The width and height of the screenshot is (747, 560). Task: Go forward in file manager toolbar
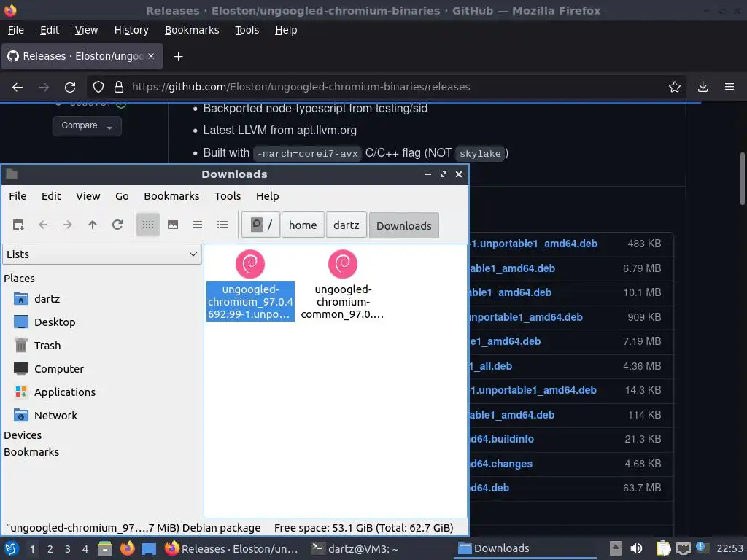(x=68, y=225)
